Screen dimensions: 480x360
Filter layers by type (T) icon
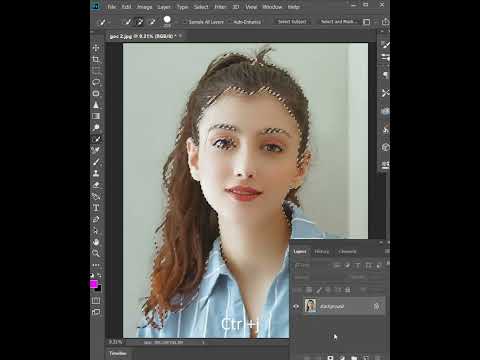tap(358, 266)
